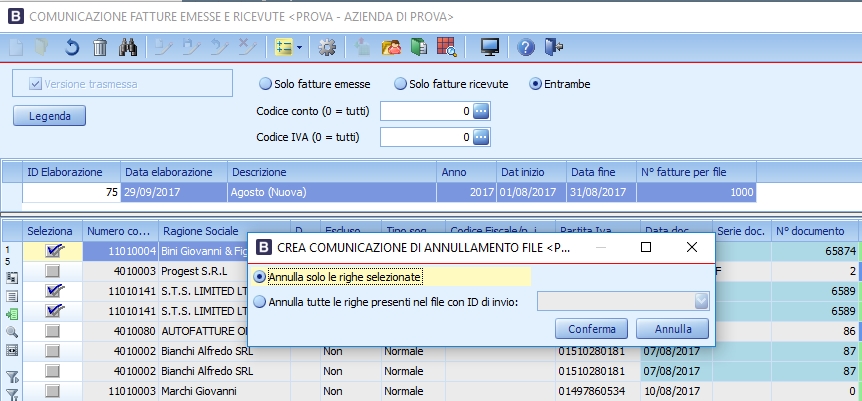Click the green documents copy icon

(419, 48)
